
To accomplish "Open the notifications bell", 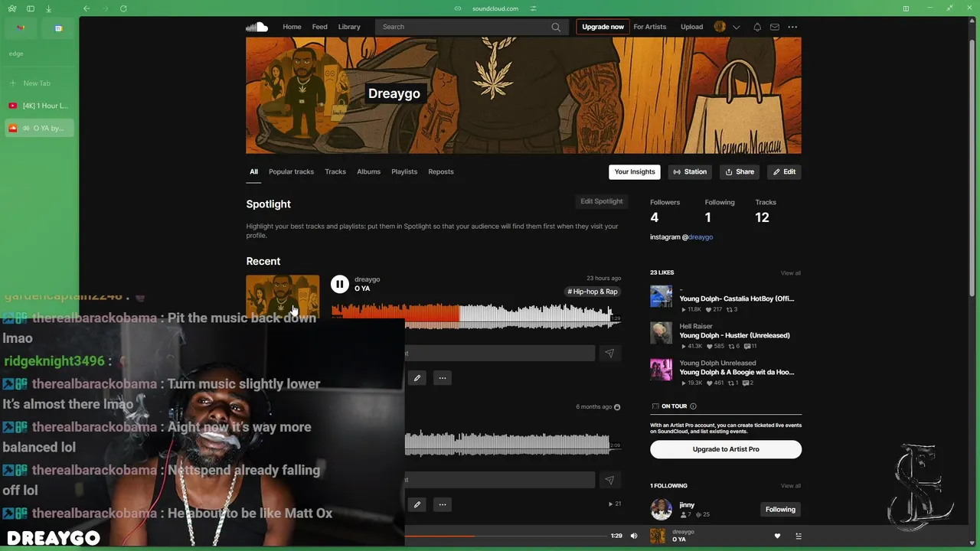I will tap(757, 27).
